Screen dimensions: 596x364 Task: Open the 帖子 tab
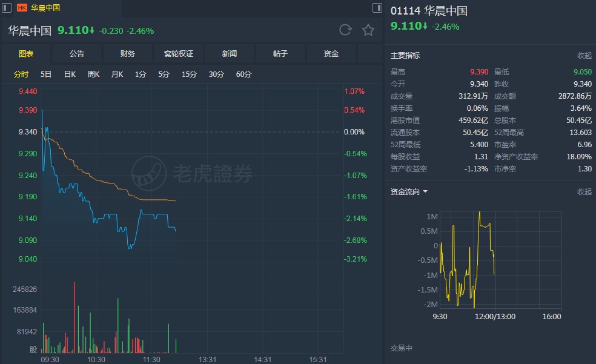(x=280, y=54)
